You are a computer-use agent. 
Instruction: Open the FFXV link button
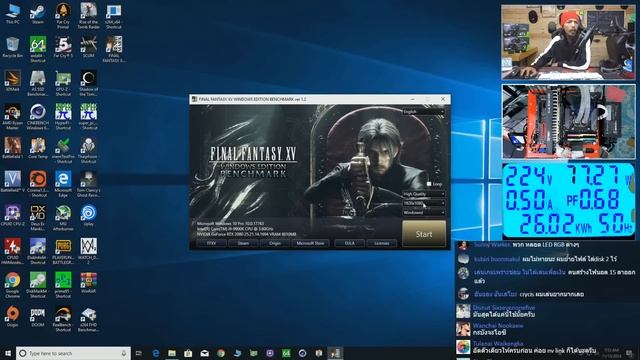coord(211,243)
